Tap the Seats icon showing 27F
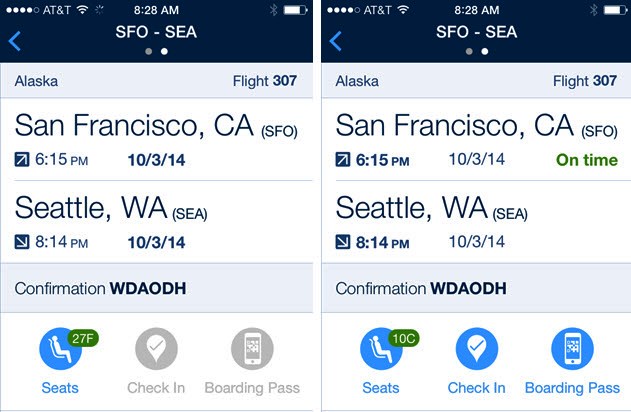631x412 pixels. point(59,349)
